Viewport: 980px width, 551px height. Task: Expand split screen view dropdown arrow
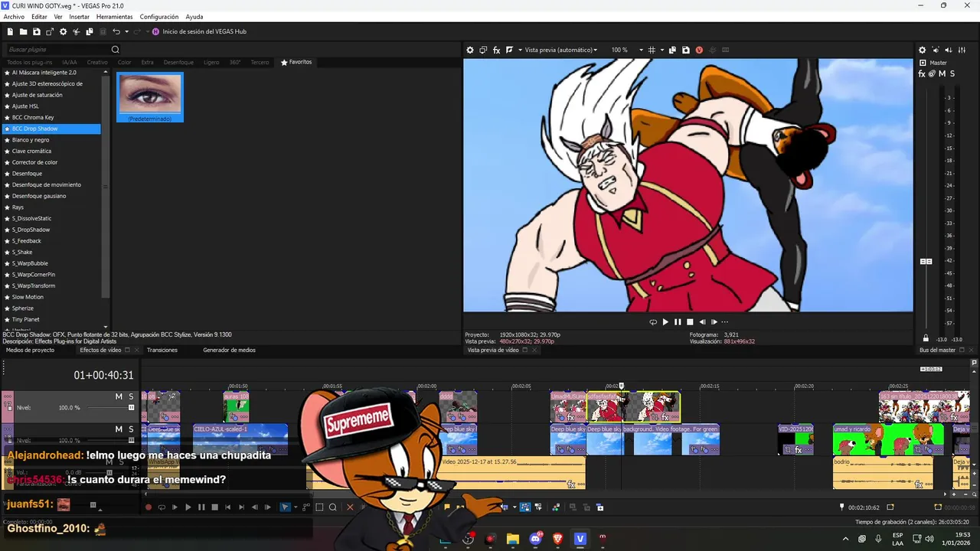[519, 50]
